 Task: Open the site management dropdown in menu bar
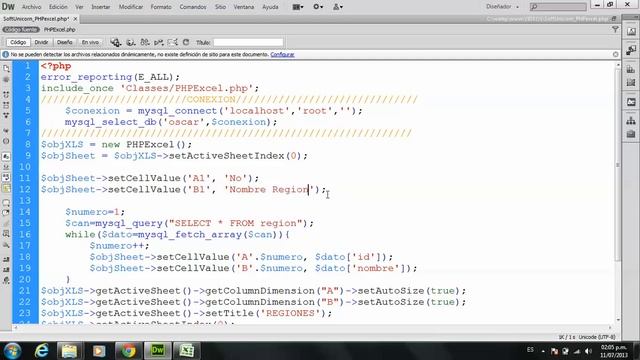pos(338,7)
